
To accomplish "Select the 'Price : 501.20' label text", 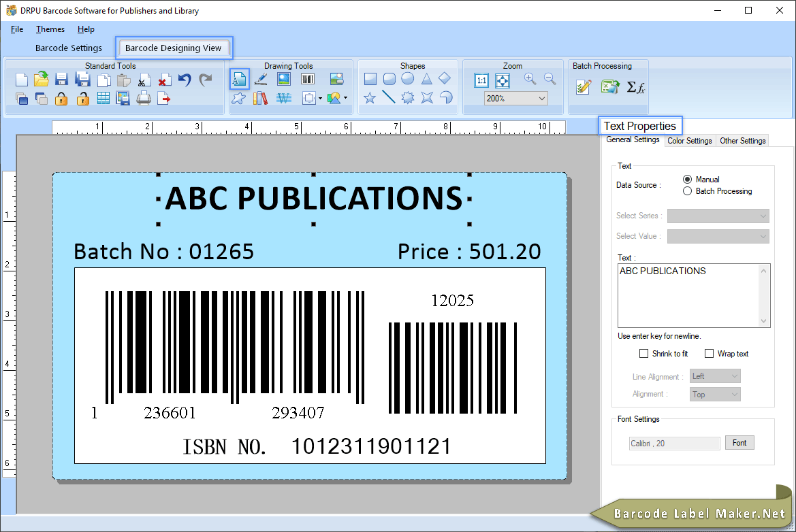I will [x=469, y=252].
